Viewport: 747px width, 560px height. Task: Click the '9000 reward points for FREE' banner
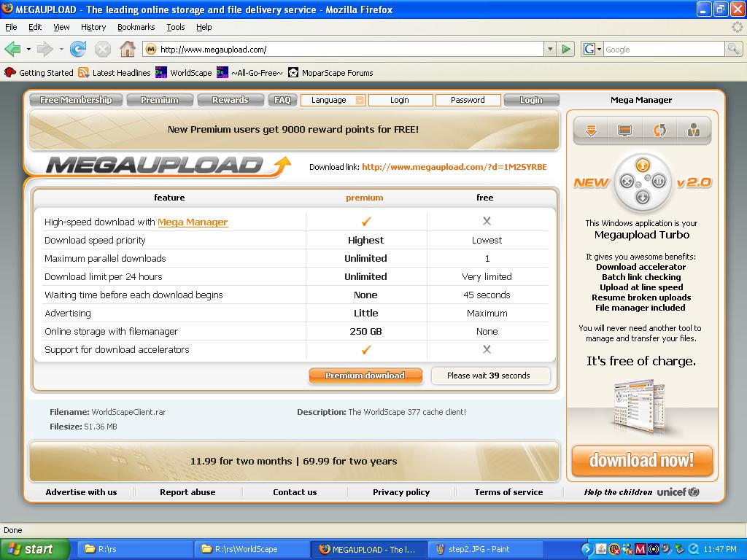(294, 130)
